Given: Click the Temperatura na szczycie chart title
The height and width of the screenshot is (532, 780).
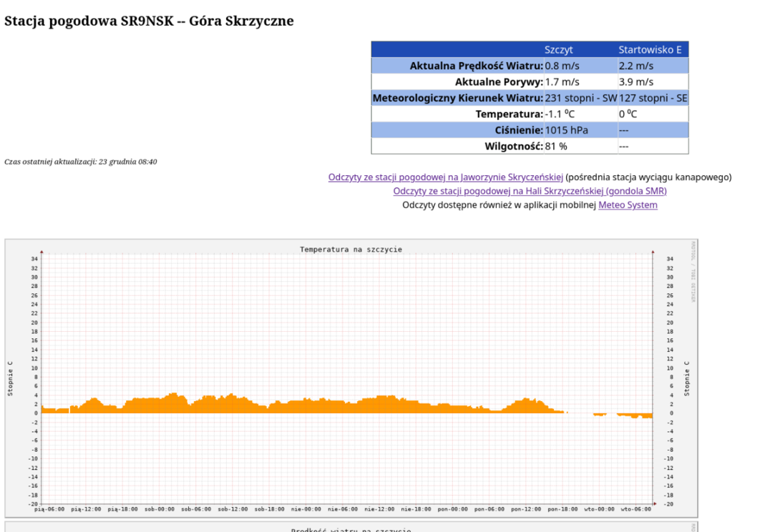Looking at the screenshot, I should [351, 250].
